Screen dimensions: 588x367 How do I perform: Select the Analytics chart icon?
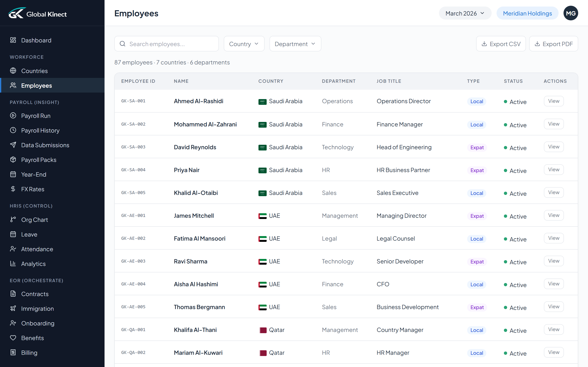[13, 264]
